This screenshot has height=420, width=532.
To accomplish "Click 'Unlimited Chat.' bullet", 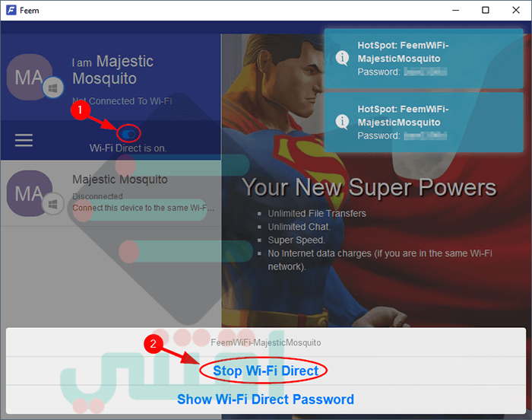I will point(299,227).
